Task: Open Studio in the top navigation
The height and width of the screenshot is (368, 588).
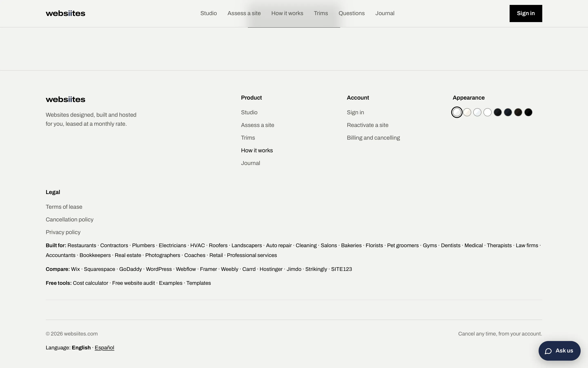Action: tap(208, 13)
